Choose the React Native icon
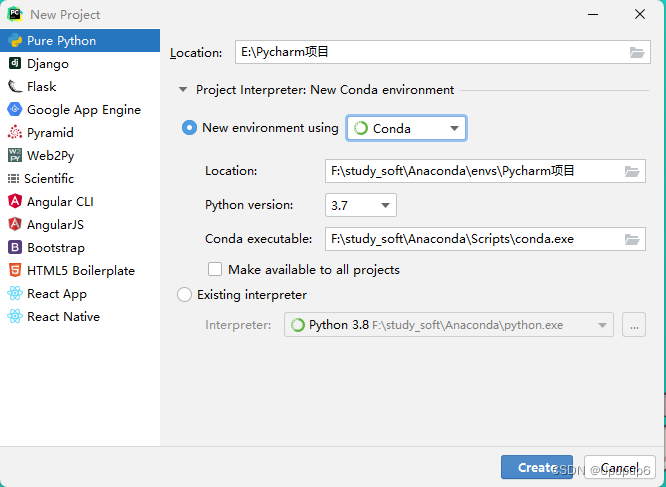Screen dimensions: 666x487 click(14, 316)
